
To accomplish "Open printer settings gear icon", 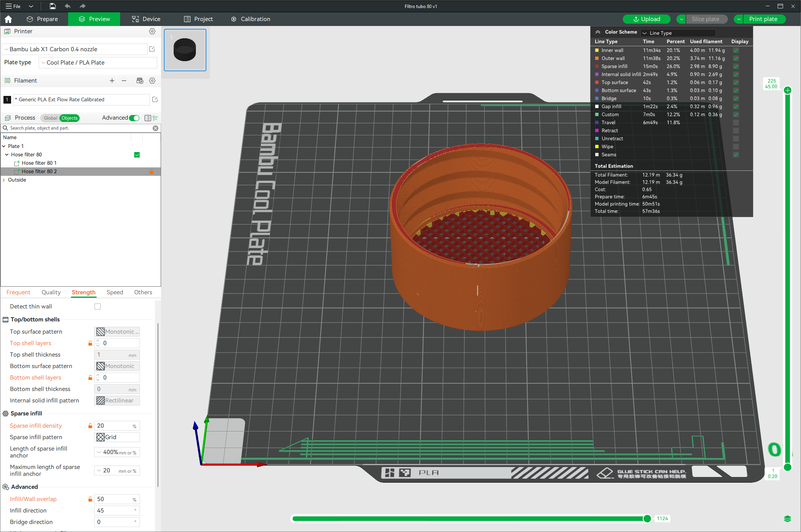I will point(152,31).
